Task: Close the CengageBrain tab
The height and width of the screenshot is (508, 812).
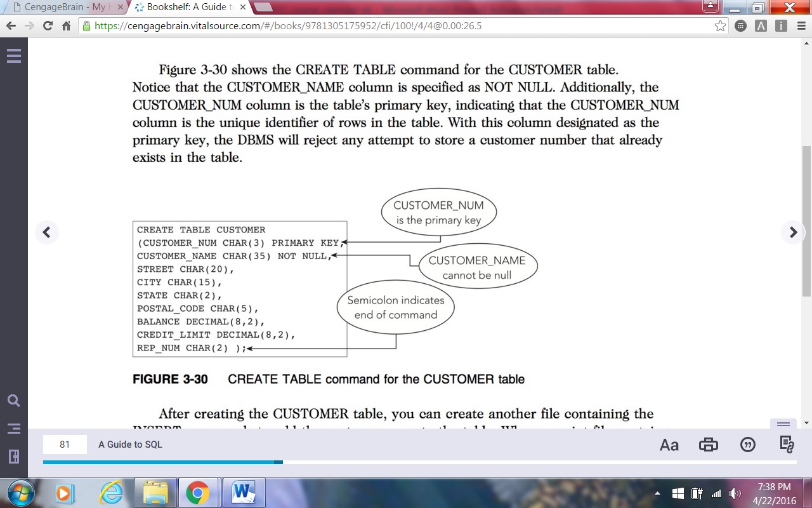Action: click(121, 8)
